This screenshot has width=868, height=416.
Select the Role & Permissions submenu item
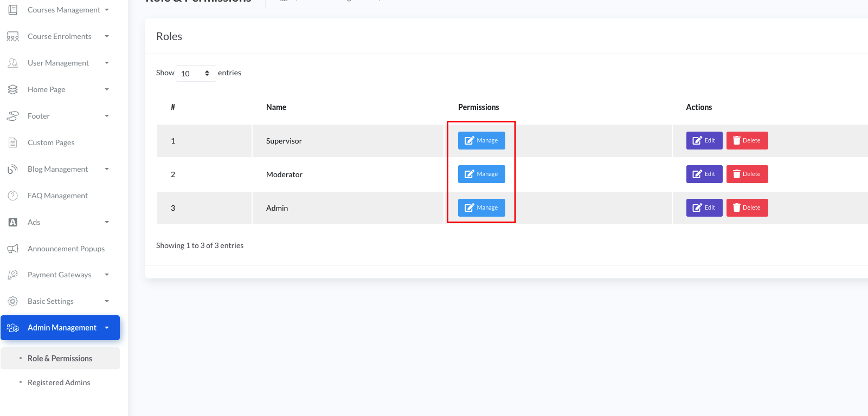pos(60,359)
